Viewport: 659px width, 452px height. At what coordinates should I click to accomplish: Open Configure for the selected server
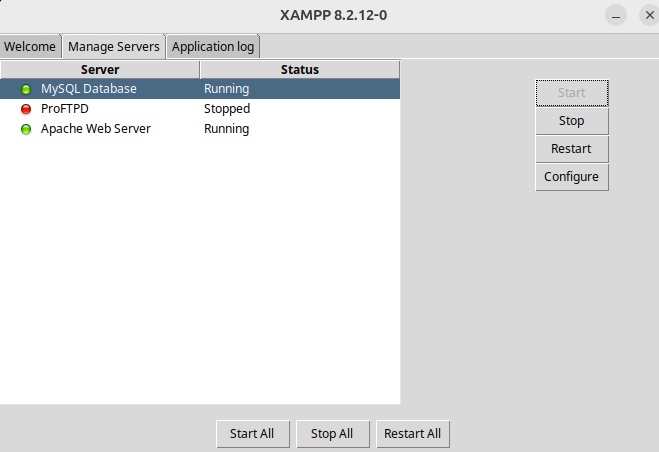(x=572, y=177)
